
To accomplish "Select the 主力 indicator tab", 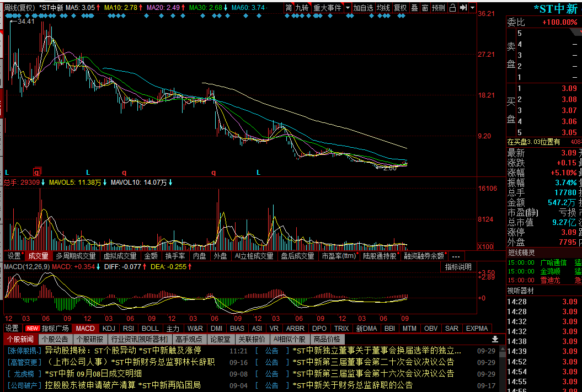I will coord(173,328).
